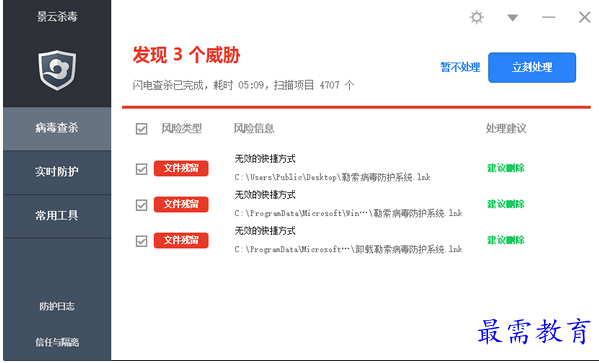View the 防护日志 log
The width and height of the screenshot is (599, 363).
pos(57,306)
